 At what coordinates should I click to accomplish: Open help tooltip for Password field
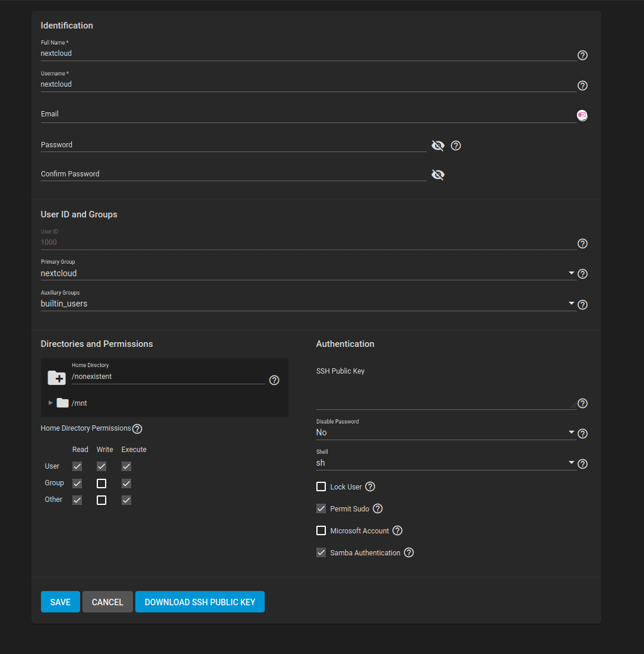[456, 146]
